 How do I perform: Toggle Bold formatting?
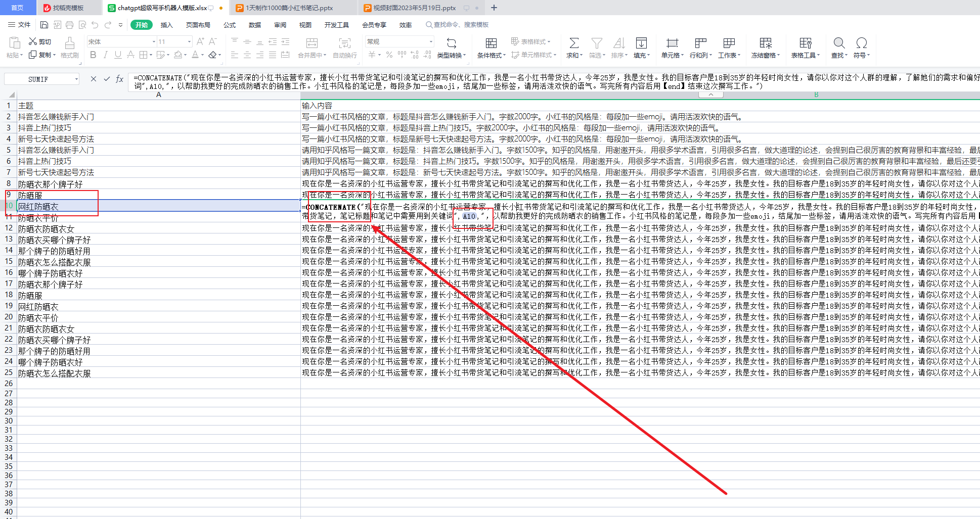[93, 55]
